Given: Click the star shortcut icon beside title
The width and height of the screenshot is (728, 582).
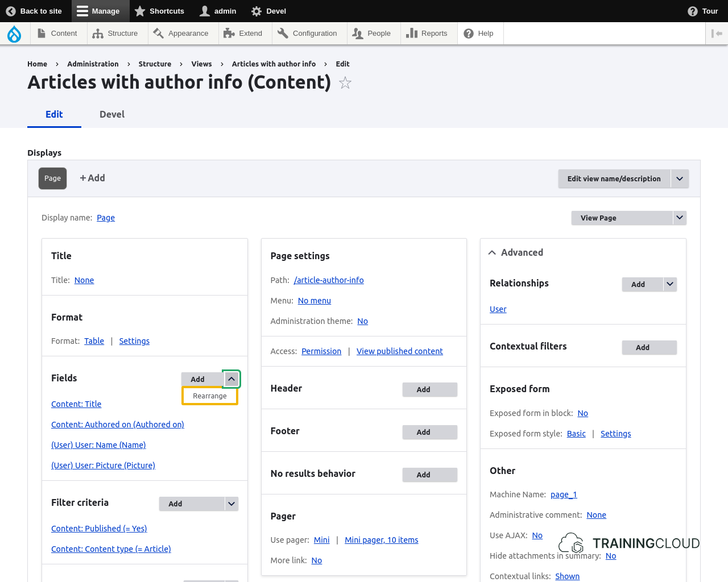Looking at the screenshot, I should pyautogui.click(x=345, y=83).
